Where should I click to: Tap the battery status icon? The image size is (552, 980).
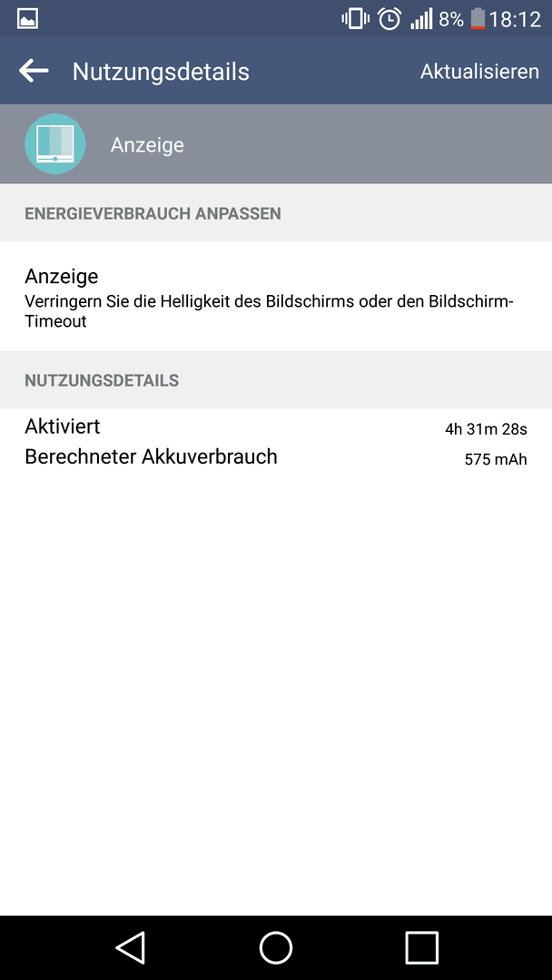point(478,19)
